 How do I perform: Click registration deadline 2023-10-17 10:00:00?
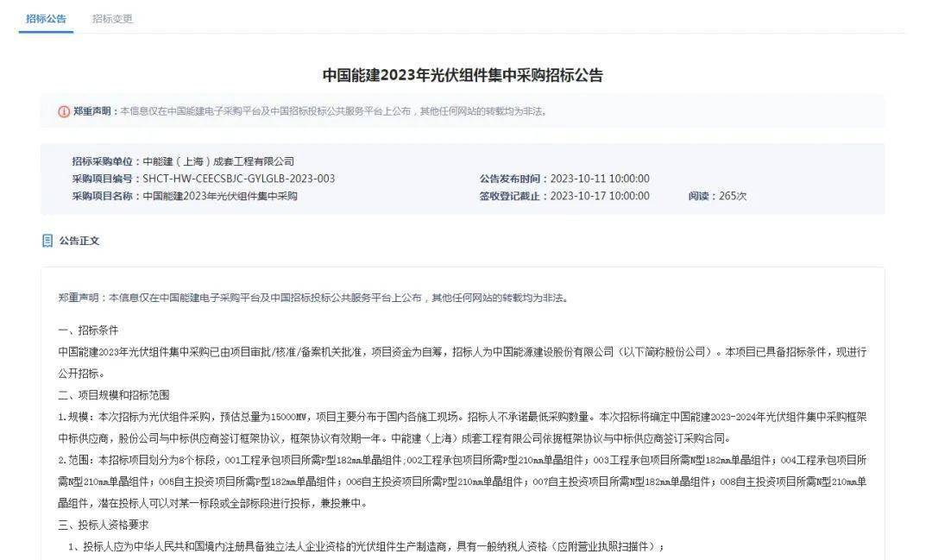point(600,196)
